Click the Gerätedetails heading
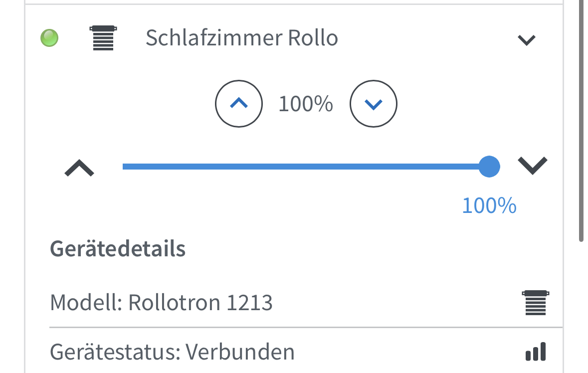Image resolution: width=588 pixels, height=373 pixels. click(x=118, y=248)
